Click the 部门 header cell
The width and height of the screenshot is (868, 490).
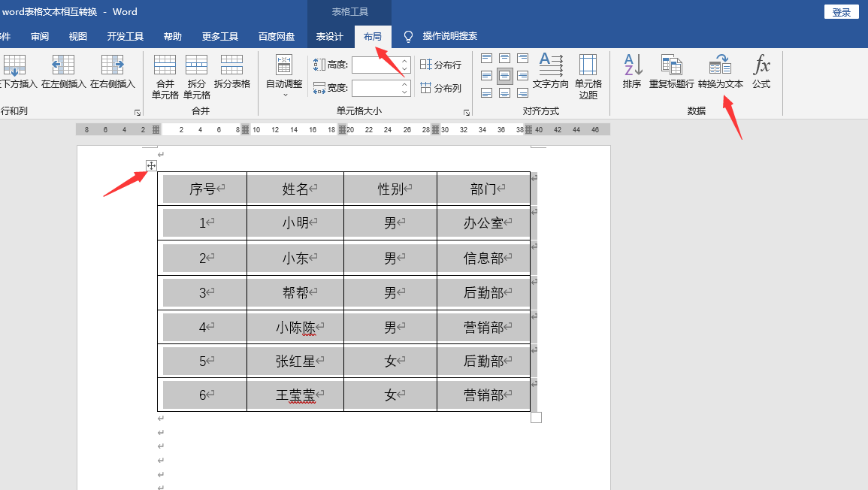[483, 189]
